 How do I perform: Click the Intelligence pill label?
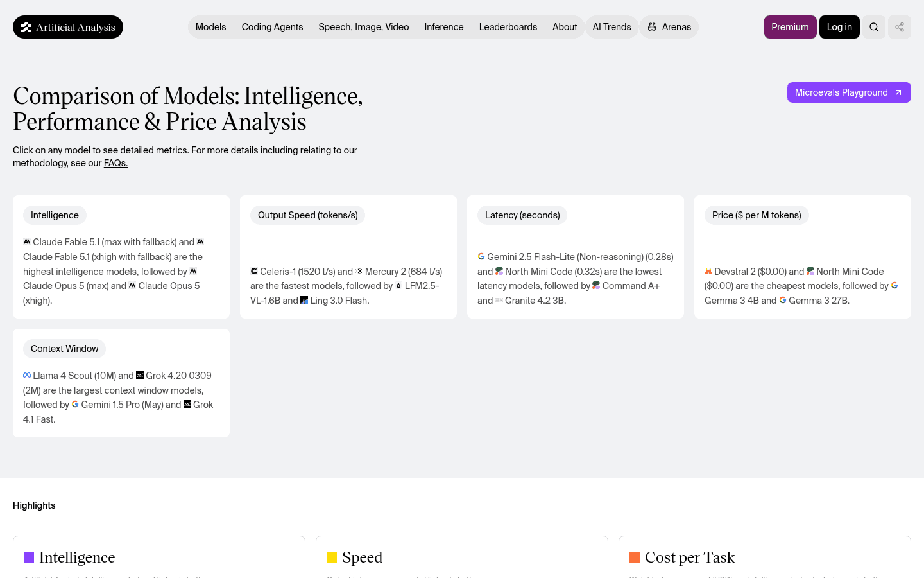click(x=55, y=215)
